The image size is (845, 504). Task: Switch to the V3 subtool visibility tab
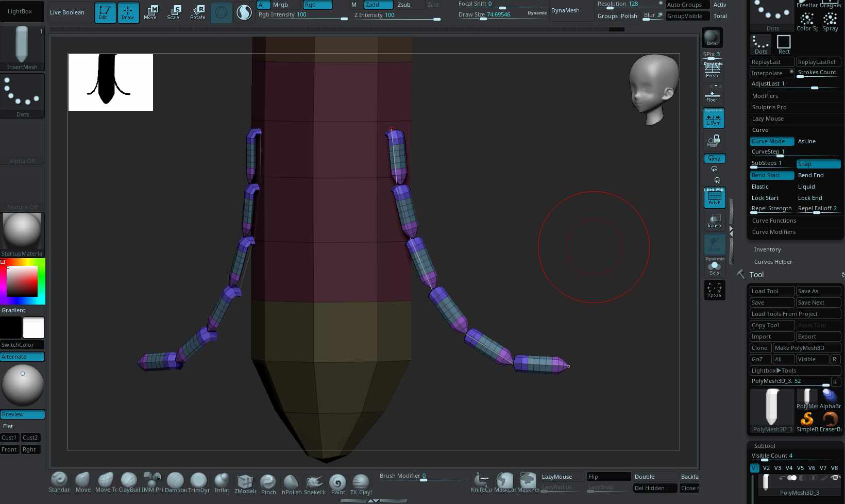778,468
